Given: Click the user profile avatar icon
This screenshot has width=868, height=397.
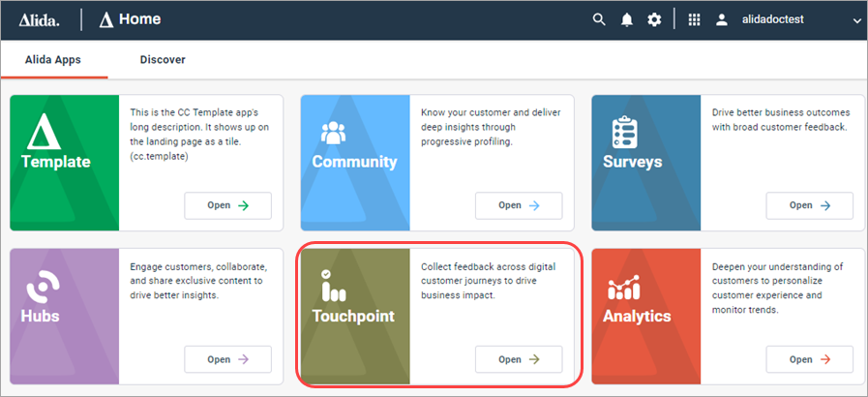Looking at the screenshot, I should click(x=721, y=20).
